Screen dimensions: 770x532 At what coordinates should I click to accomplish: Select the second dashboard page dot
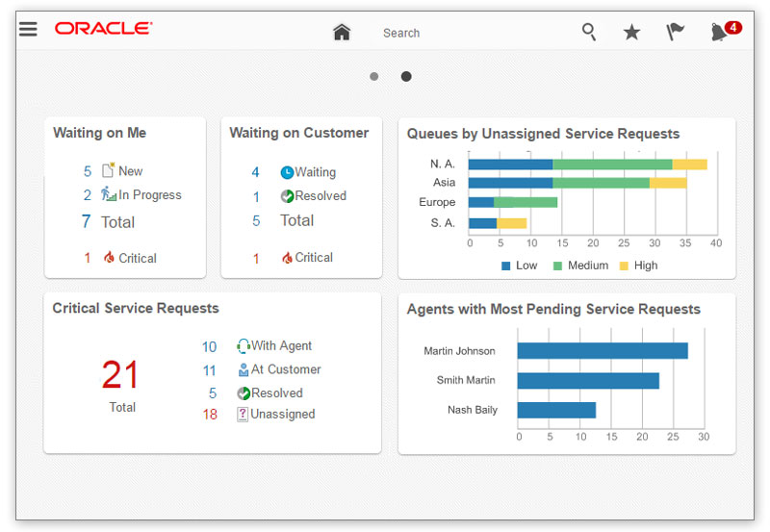pos(406,76)
